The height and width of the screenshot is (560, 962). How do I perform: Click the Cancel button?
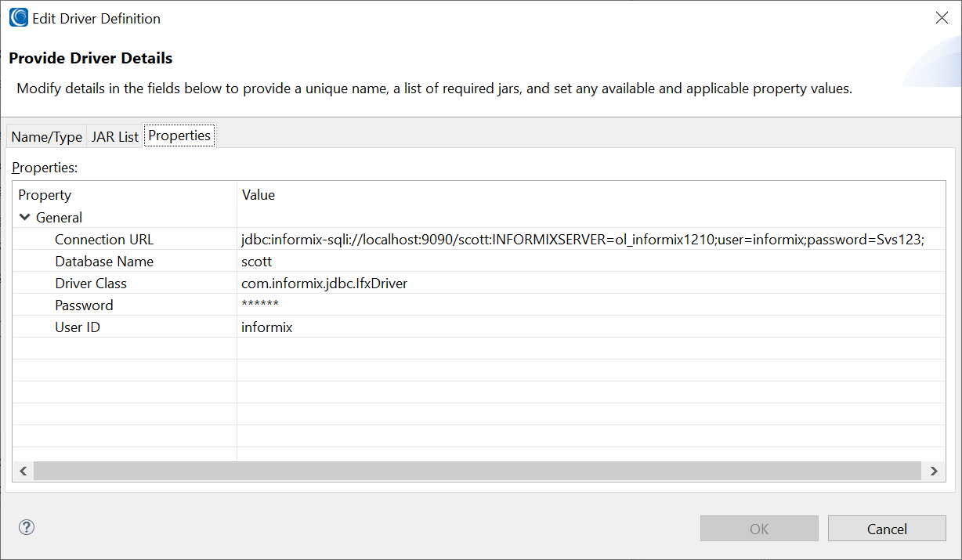[887, 529]
